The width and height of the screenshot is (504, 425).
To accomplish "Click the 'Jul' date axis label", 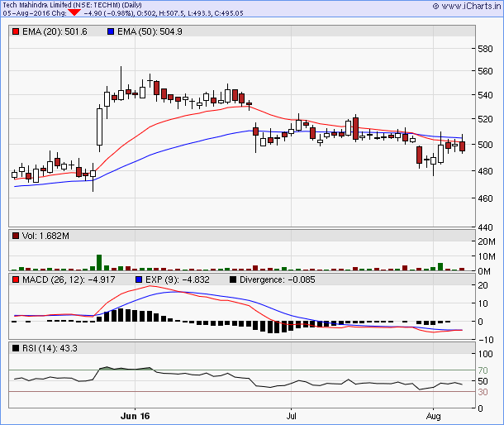I will coord(291,416).
